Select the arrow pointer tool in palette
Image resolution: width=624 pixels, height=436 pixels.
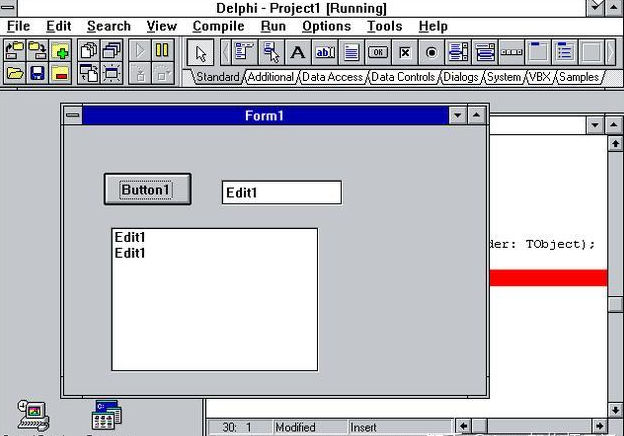click(x=201, y=52)
